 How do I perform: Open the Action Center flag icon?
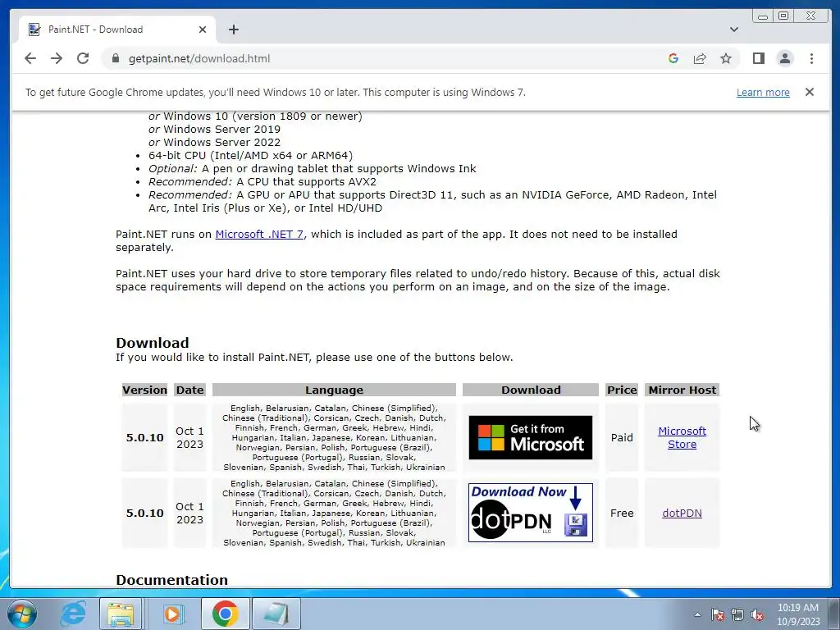point(718,614)
